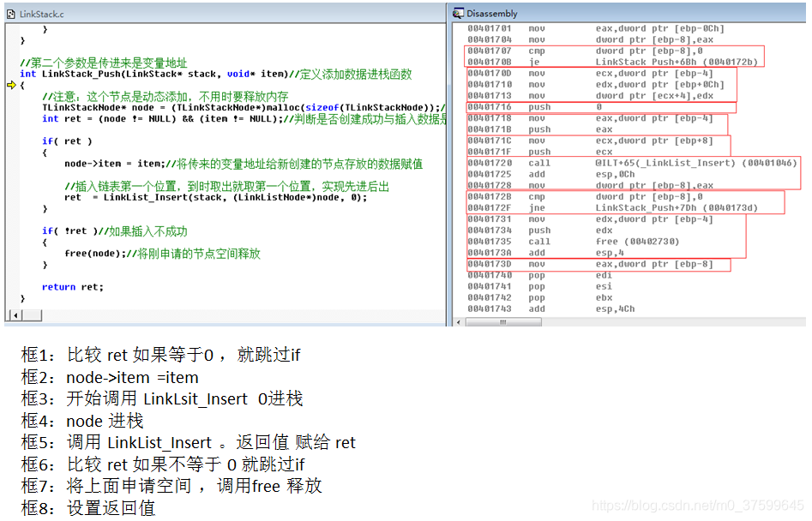Click the operand 'ecx,dword ptr [ebp+8]'
Viewport: 812px width, 521px height.
[x=654, y=141]
